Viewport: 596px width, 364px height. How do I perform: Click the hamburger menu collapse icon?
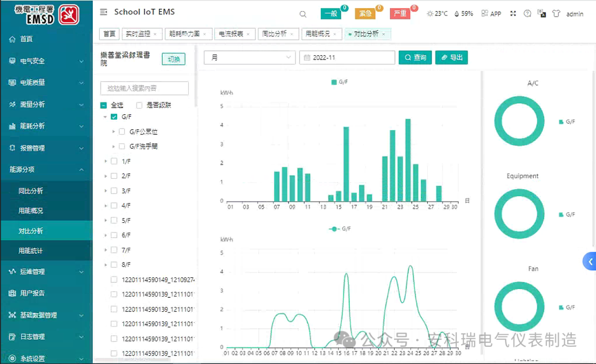[x=103, y=12]
